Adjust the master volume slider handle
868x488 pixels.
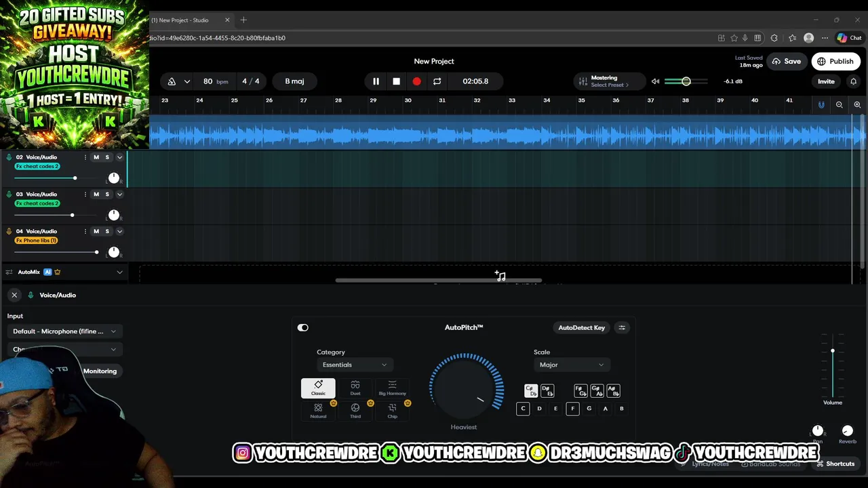tap(686, 81)
